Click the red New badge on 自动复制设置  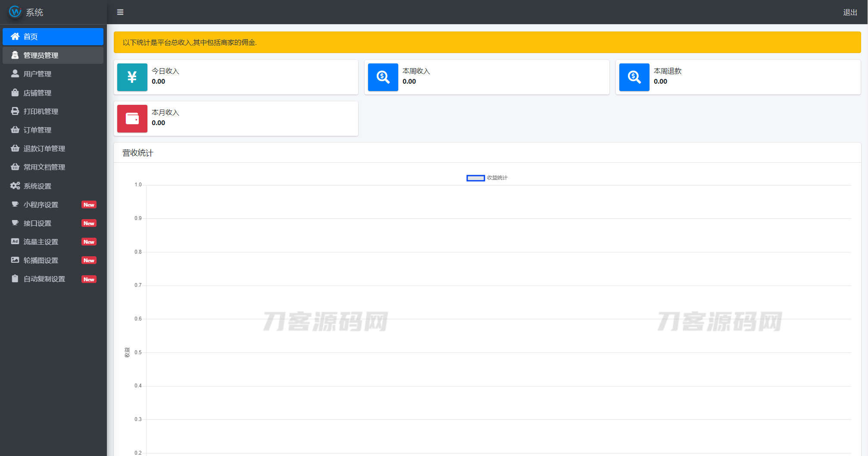click(x=89, y=279)
